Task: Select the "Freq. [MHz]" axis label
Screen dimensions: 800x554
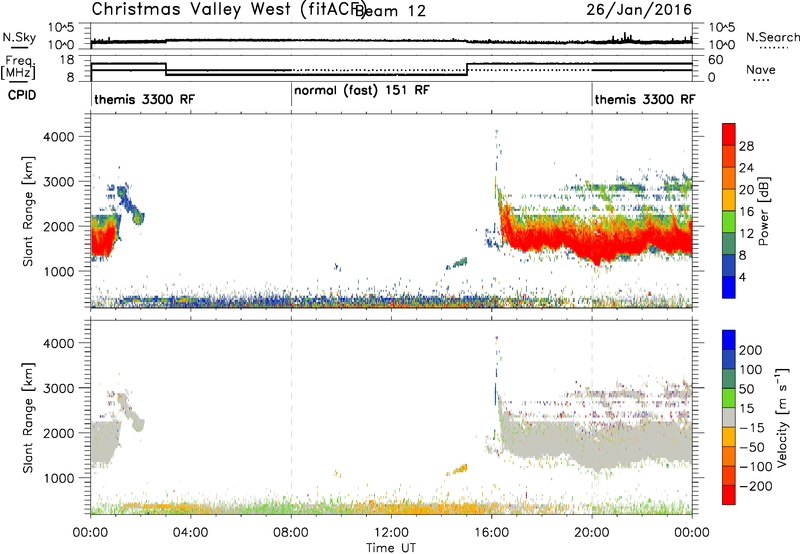Action: (19, 67)
